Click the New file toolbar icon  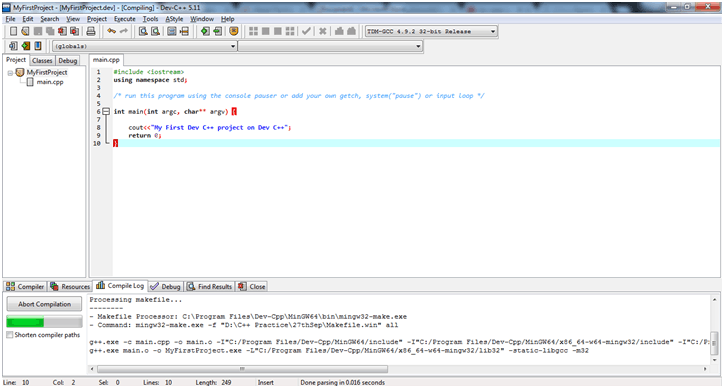(x=13, y=31)
